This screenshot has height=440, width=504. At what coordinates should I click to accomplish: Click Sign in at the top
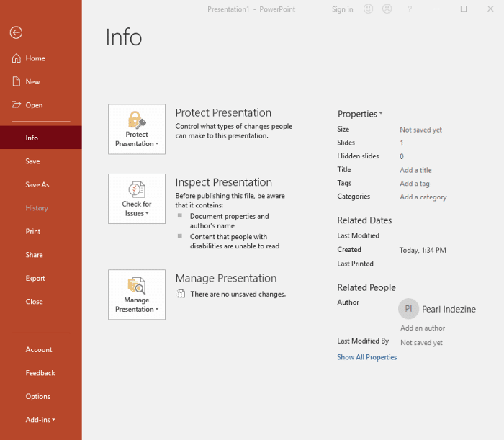click(342, 9)
